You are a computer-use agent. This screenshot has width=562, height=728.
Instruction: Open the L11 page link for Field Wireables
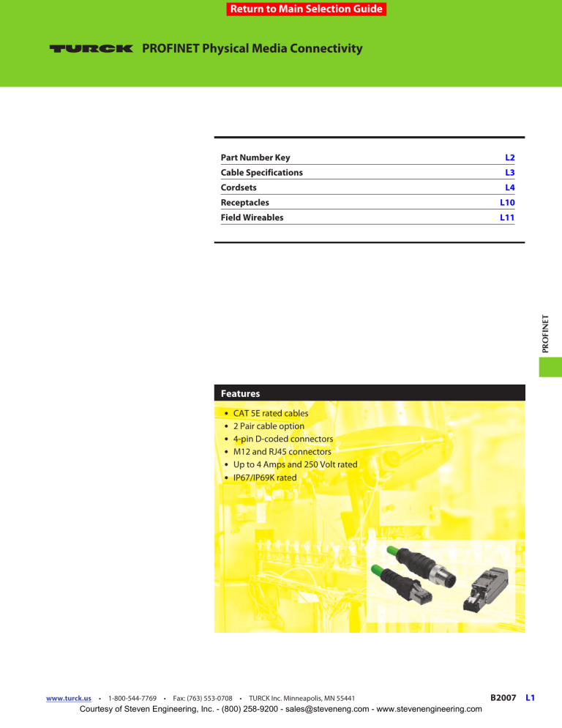pos(507,218)
